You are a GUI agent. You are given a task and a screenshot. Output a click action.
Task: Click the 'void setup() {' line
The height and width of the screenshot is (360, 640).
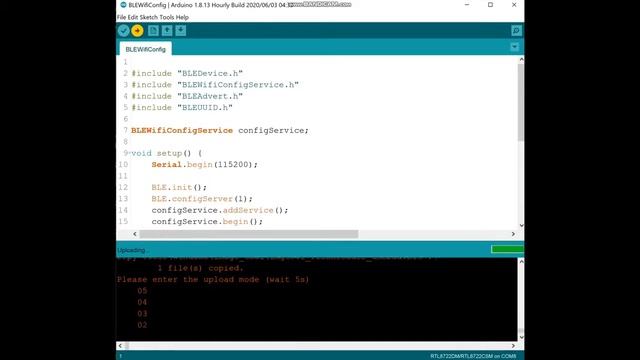167,153
